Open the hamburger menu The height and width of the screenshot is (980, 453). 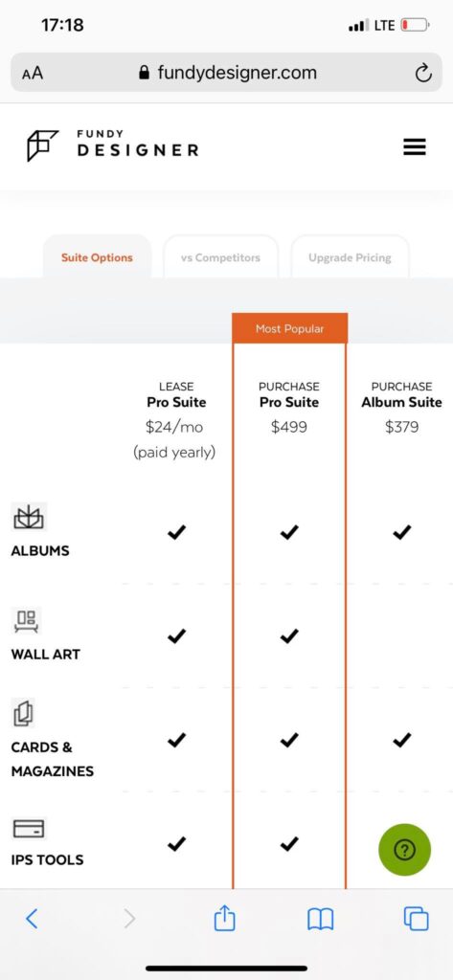(x=414, y=146)
